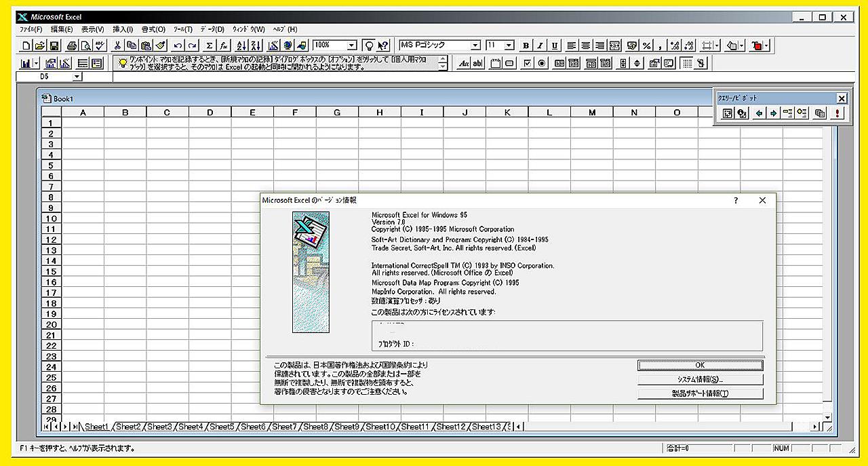Click Sort Ascending A-Z icon
Viewport: 868px width, 466px height.
pyautogui.click(x=241, y=45)
